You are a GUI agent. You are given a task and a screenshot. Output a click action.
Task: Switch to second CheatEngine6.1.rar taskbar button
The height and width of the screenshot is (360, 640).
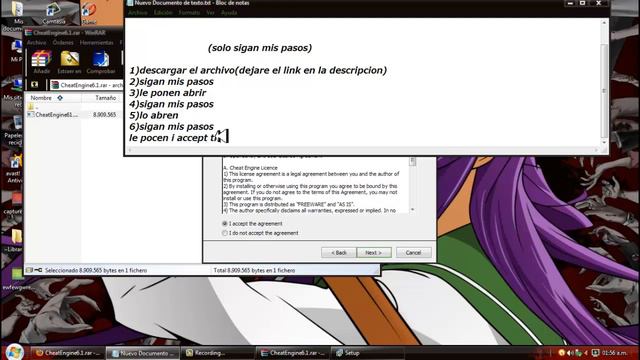[294, 353]
